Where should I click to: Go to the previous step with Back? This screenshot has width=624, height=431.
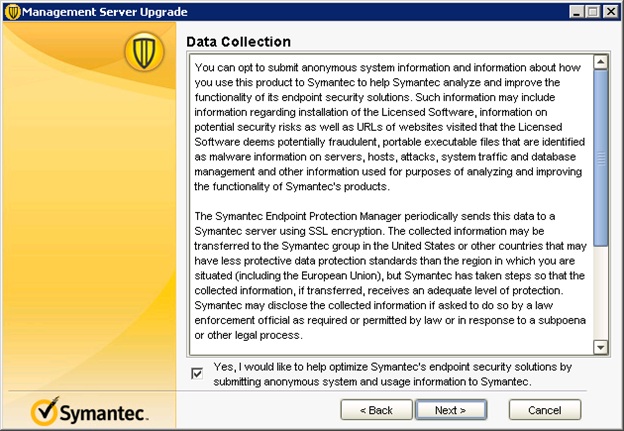click(376, 410)
